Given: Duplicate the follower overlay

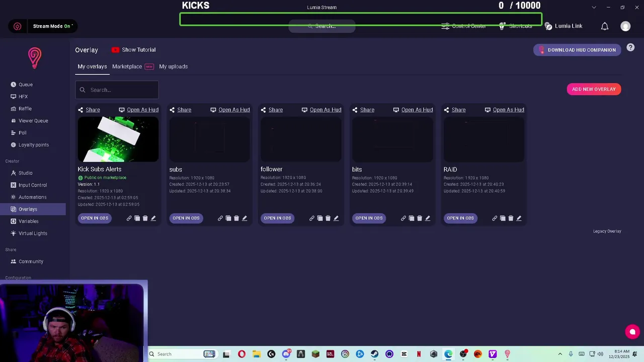Looking at the screenshot, I should tap(320, 218).
